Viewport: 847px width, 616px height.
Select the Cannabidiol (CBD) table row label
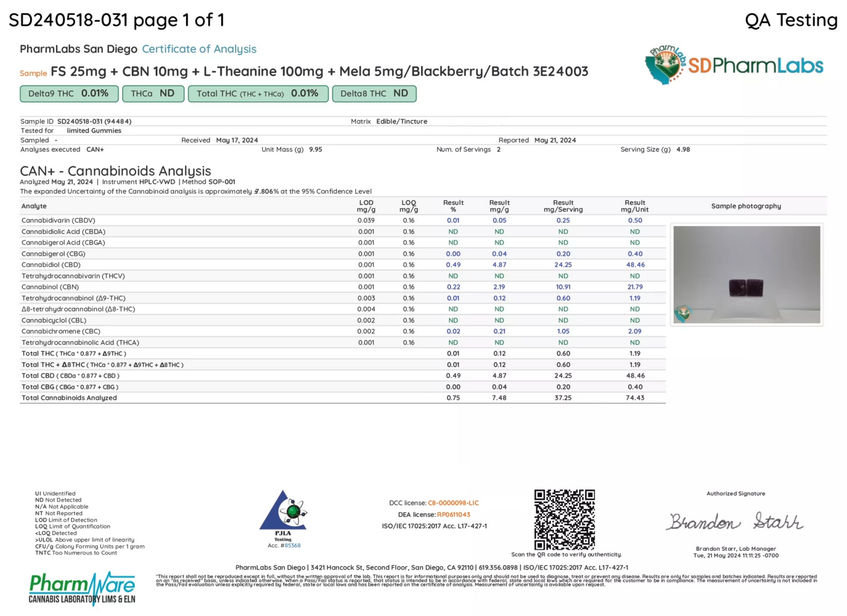point(51,265)
